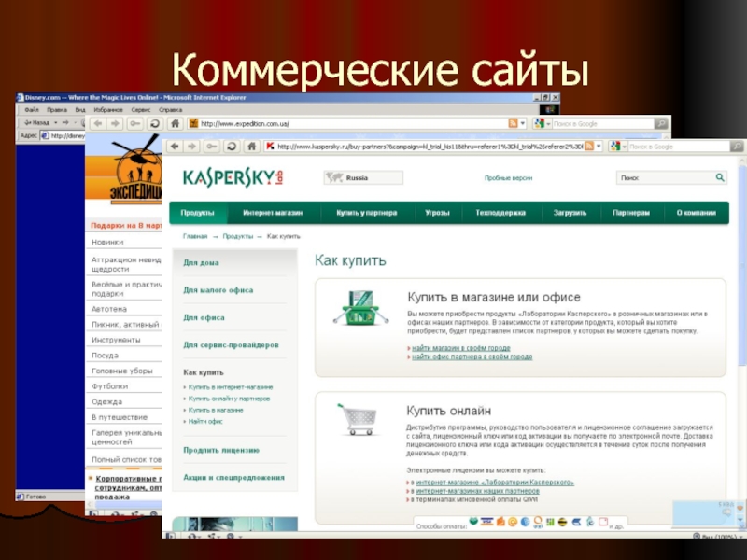Click Назад button in Disney Internet Explorer window
747x560 pixels.
pos(37,123)
